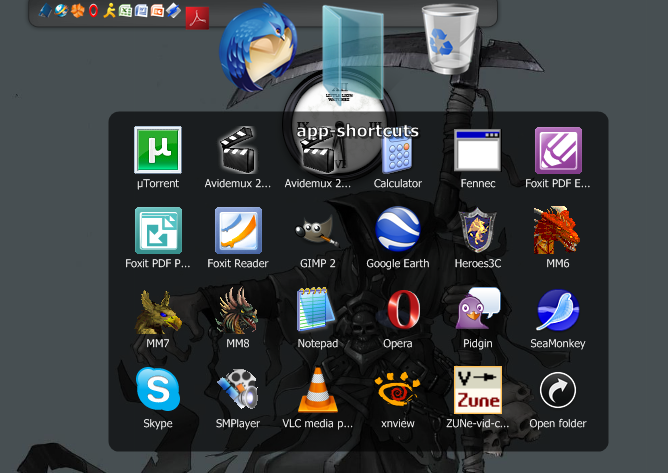Open the ZUNe-vid-c... shortcut
Viewport: 668px width, 473px height.
tap(478, 390)
